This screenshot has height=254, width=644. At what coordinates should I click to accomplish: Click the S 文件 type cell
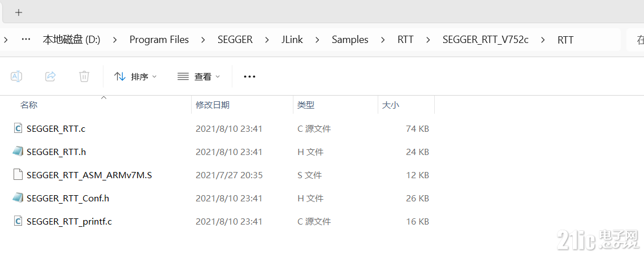pos(310,175)
